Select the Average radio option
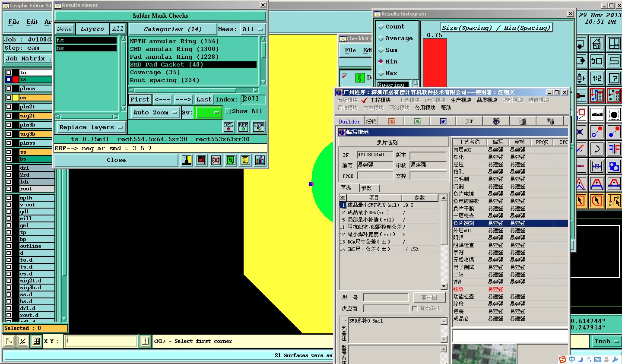Screen dimensions: 622x364 (381, 38)
